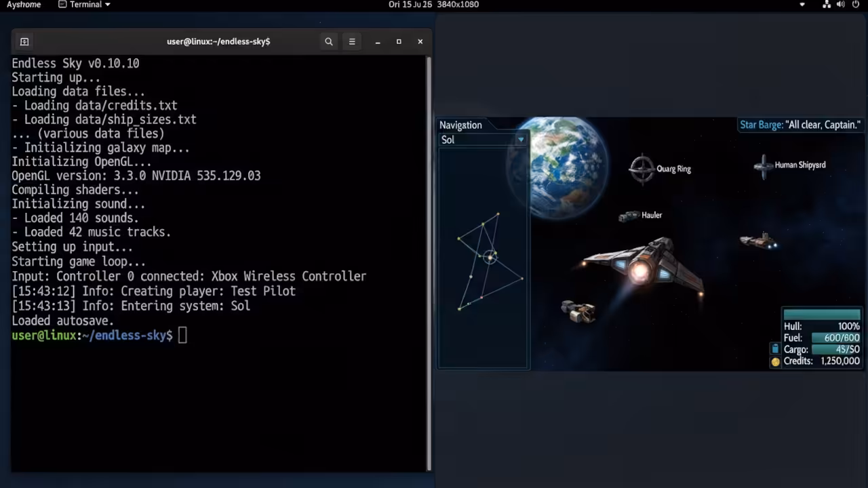Minimize the Terminal window
The image size is (868, 488).
(x=378, y=42)
